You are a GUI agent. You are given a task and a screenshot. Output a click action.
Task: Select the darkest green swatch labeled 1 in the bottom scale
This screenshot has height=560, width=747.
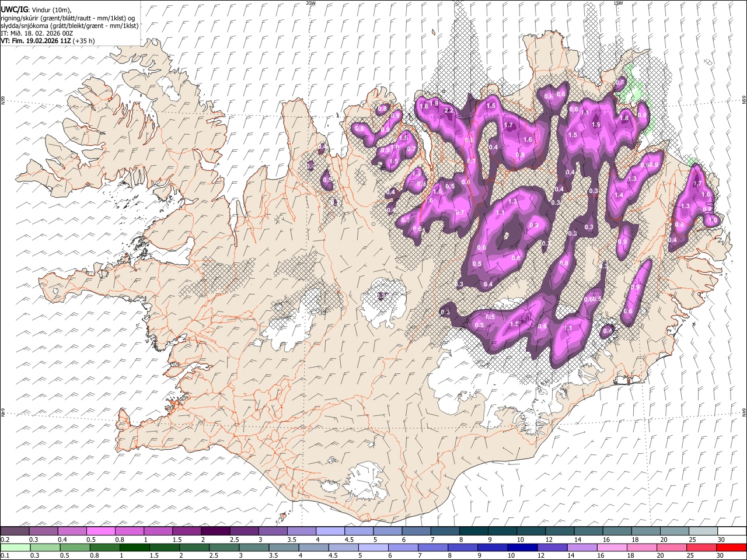point(135,547)
